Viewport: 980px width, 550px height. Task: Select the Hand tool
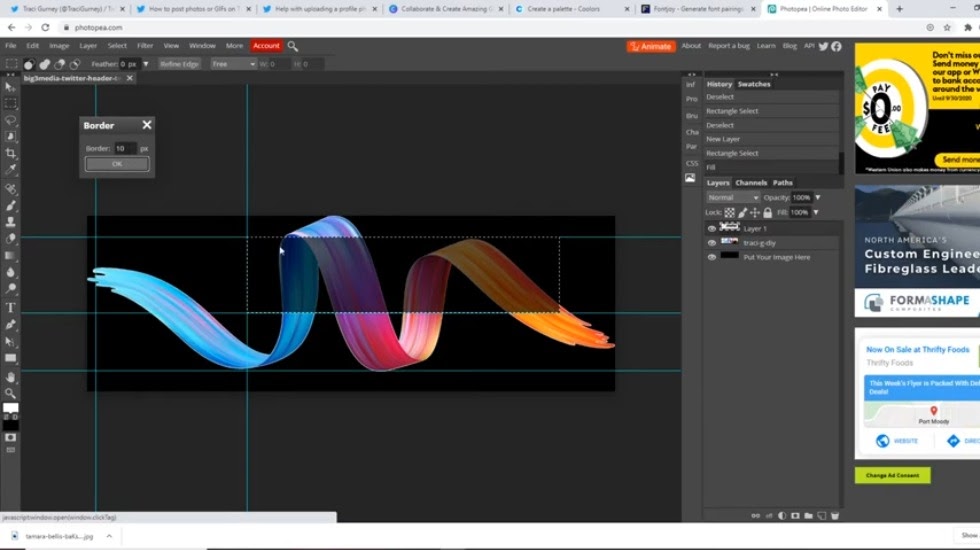pyautogui.click(x=10, y=377)
